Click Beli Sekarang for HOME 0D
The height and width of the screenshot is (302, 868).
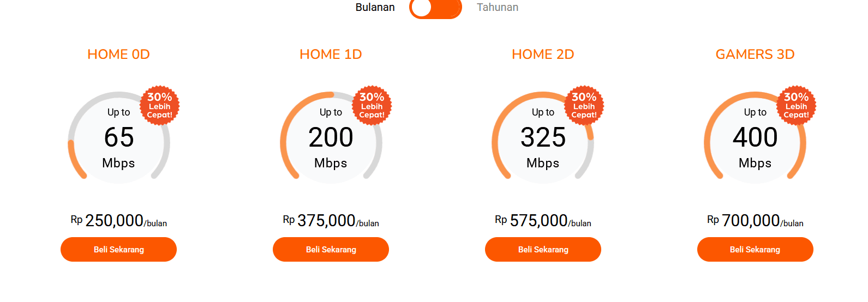[x=118, y=249]
